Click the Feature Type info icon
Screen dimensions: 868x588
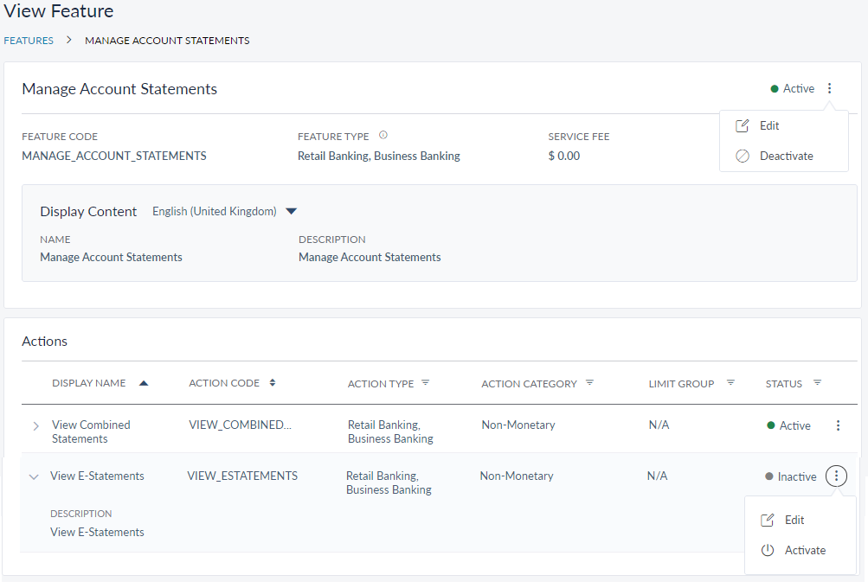pos(383,136)
